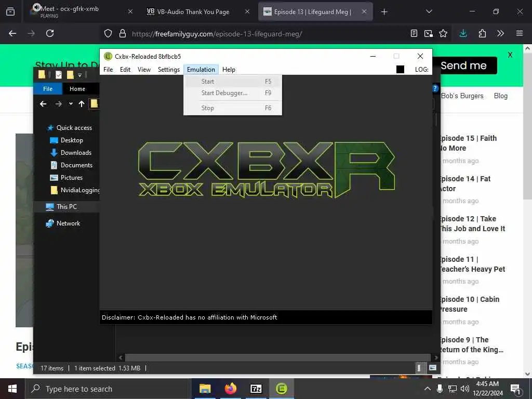Dismiss the green banner with X
The height and width of the screenshot is (399, 532).
click(510, 55)
